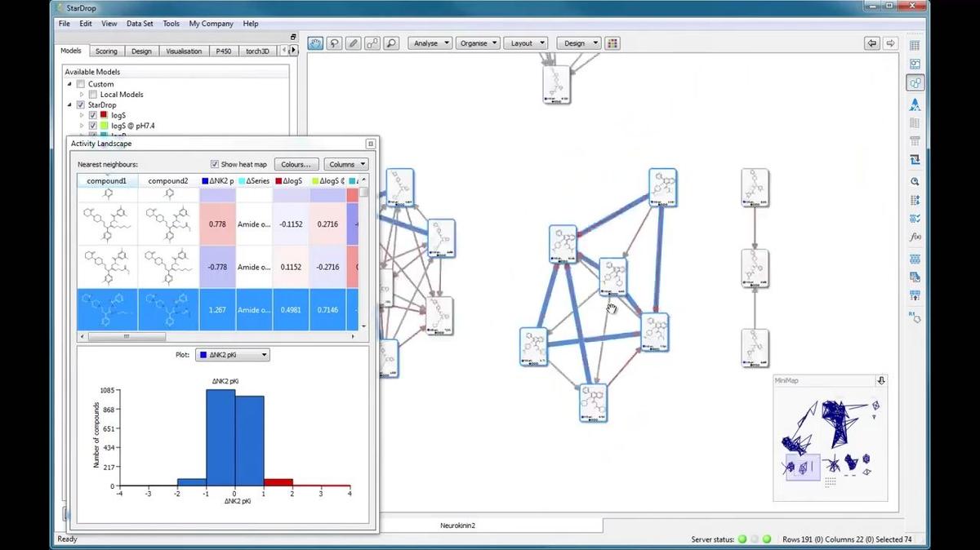Image resolution: width=980 pixels, height=550 pixels.
Task: Activate the lasso selection tool
Action: tap(332, 42)
